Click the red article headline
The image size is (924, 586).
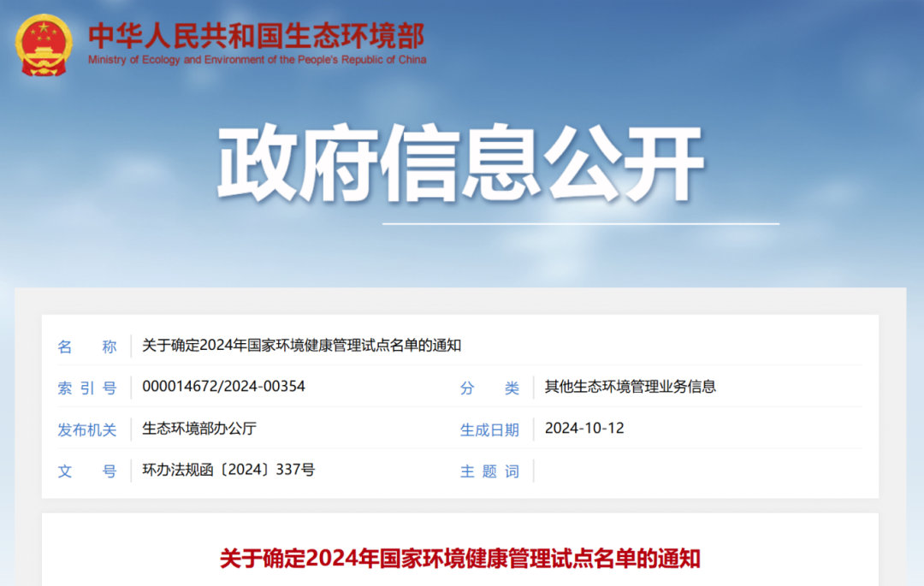click(460, 559)
